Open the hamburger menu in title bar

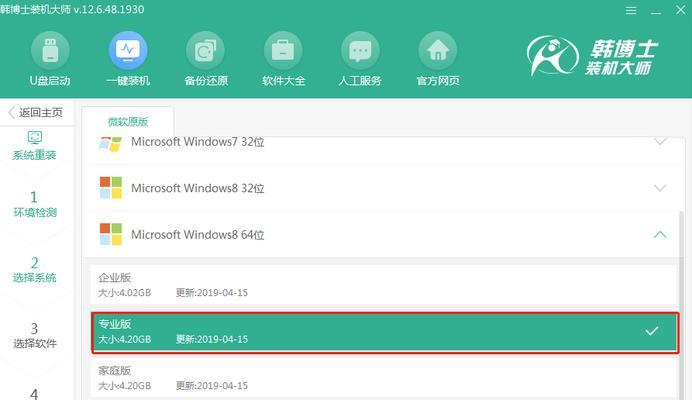(631, 10)
